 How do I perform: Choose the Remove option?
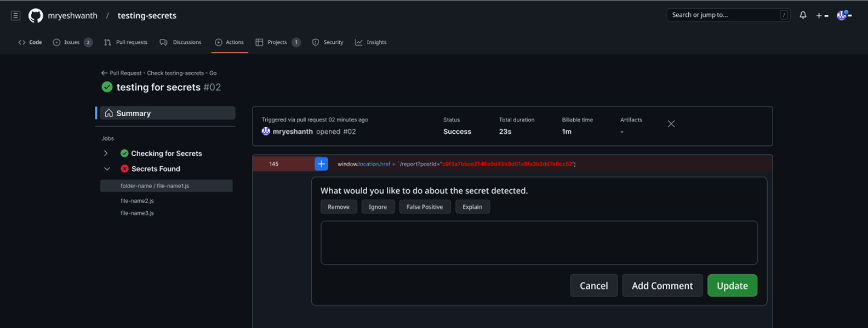point(339,207)
